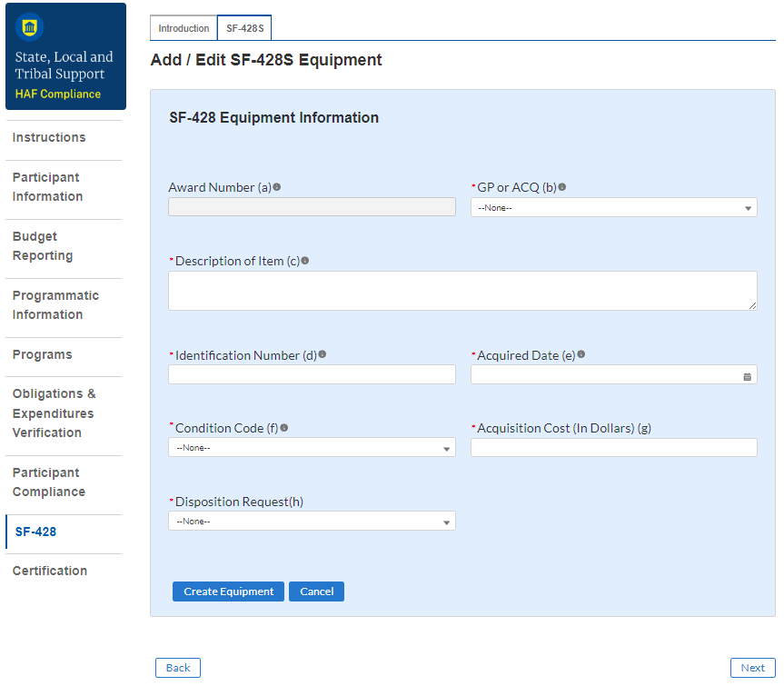
Task: Click the Acquisition Cost input field
Action: 613,448
